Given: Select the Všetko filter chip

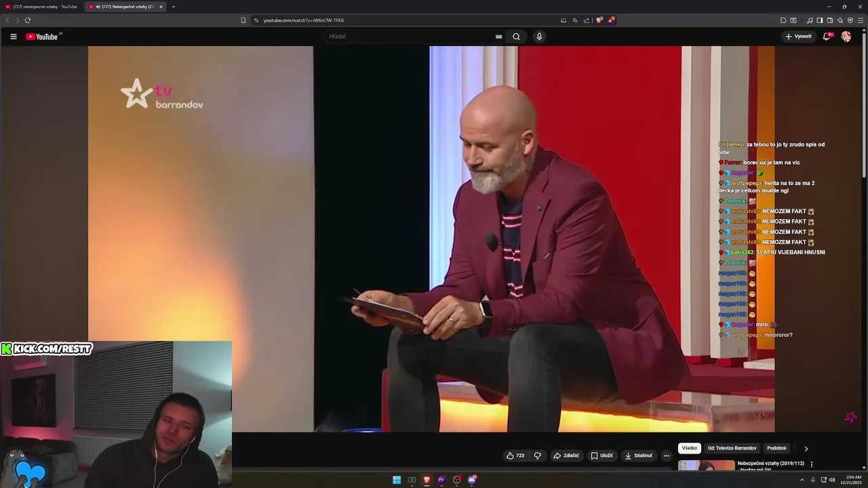Looking at the screenshot, I should coord(689,448).
